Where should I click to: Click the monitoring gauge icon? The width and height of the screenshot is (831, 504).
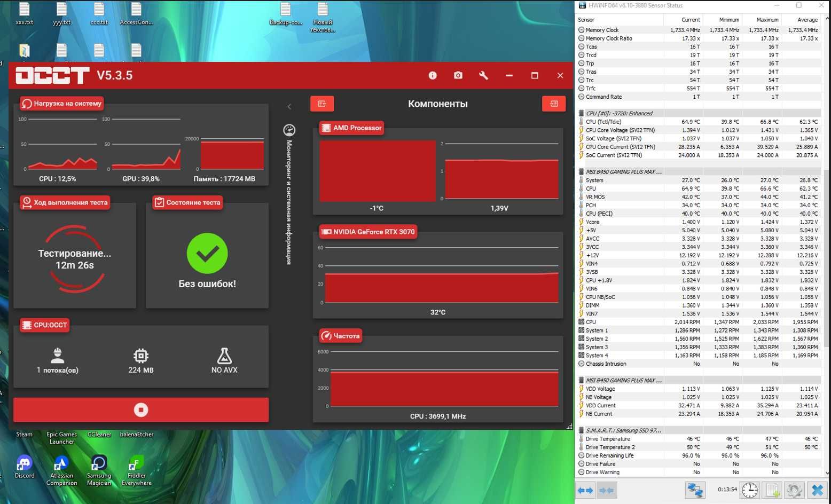(x=289, y=130)
